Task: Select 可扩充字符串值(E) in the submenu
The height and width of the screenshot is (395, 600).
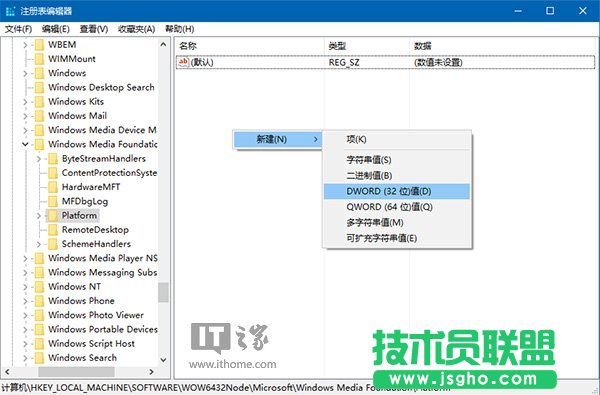Action: pyautogui.click(x=397, y=238)
